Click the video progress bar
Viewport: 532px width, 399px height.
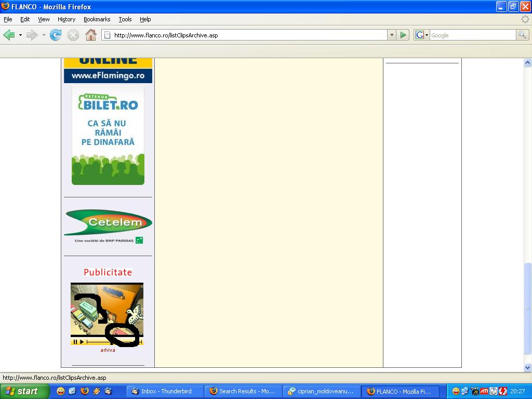(x=99, y=342)
